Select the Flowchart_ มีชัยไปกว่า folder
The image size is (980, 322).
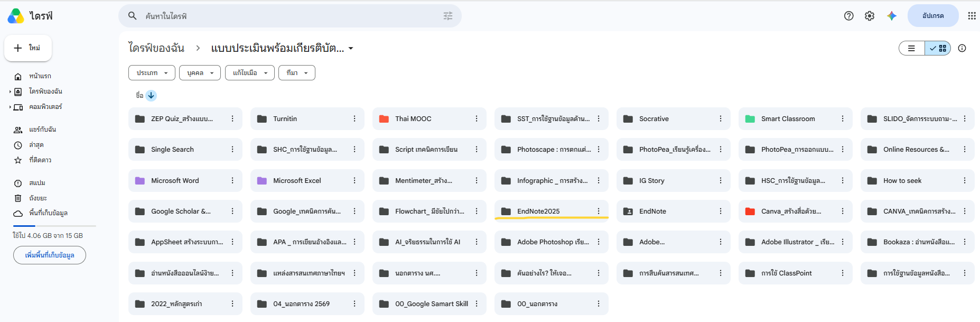pyautogui.click(x=430, y=211)
